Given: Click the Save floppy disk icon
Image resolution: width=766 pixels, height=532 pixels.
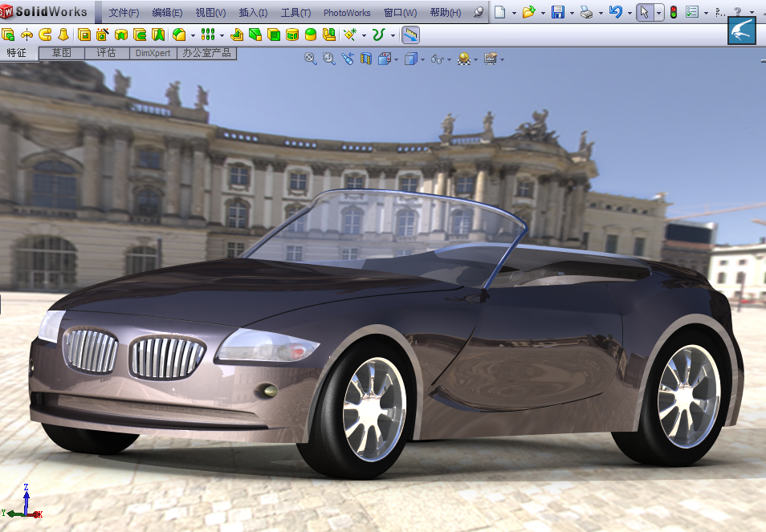Looking at the screenshot, I should (x=558, y=12).
